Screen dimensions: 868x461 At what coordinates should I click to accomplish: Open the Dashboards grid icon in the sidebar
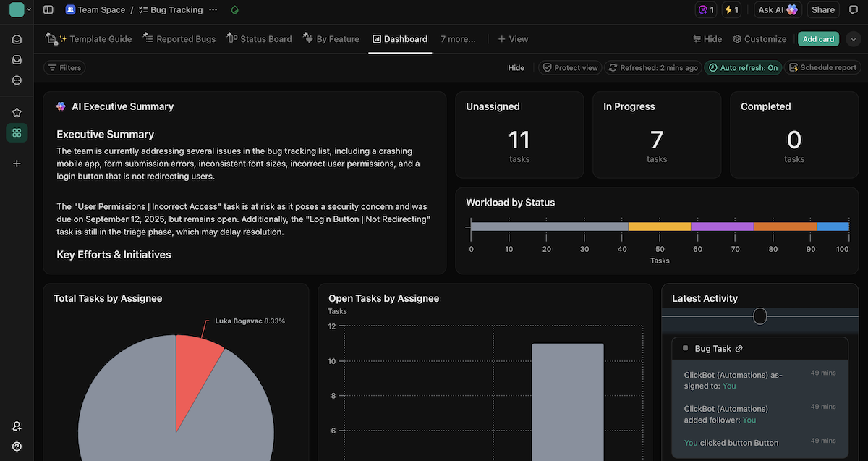(x=17, y=132)
